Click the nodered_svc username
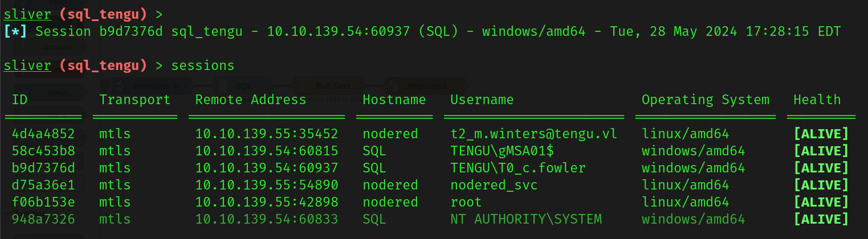This screenshot has width=868, height=239. click(494, 186)
